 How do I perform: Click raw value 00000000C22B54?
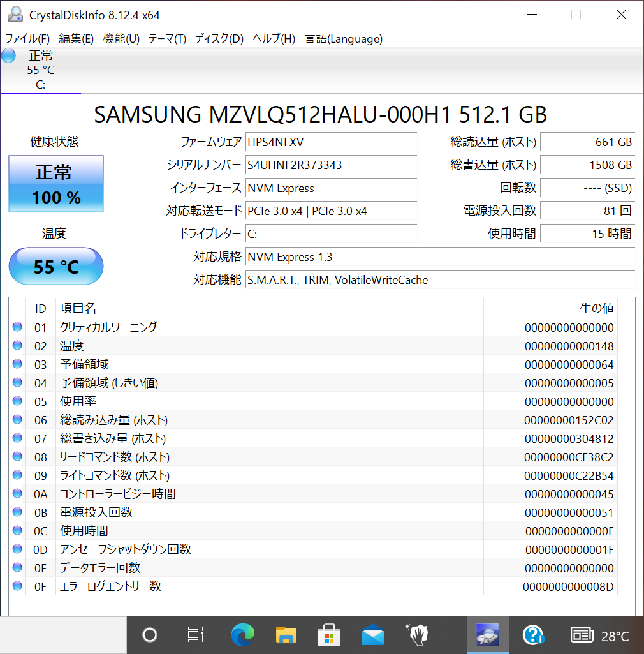pos(569,475)
